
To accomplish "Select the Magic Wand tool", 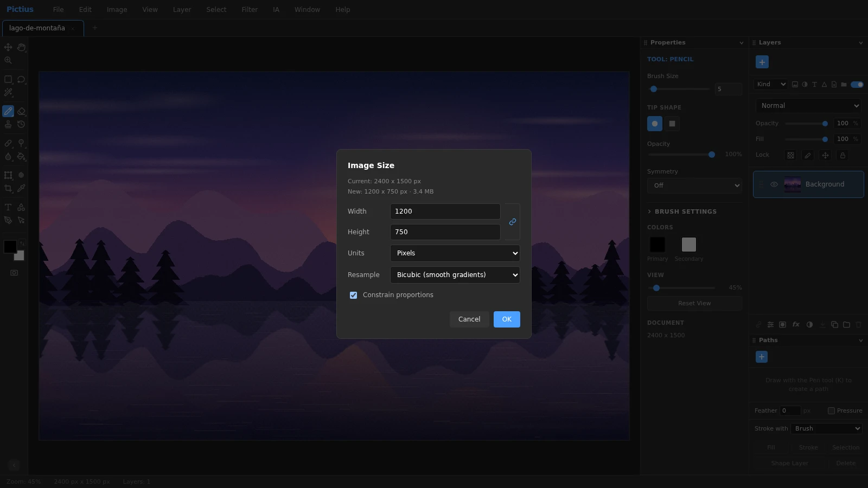I will point(8,92).
